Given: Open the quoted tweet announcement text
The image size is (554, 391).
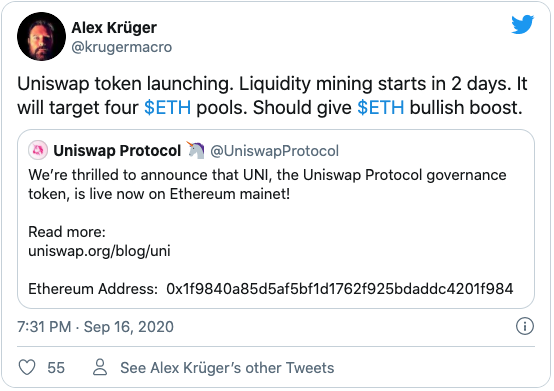Looking at the screenshot, I should (267, 184).
